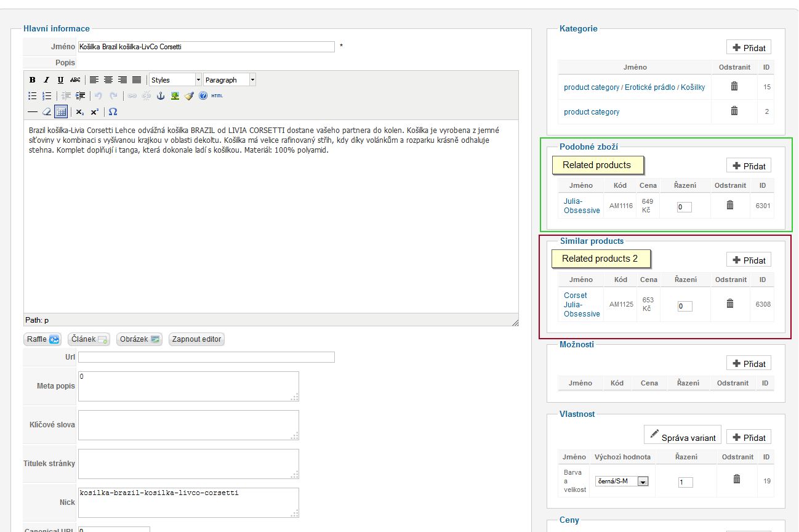Focus the Jméno product name field
799x532 pixels.
click(206, 47)
